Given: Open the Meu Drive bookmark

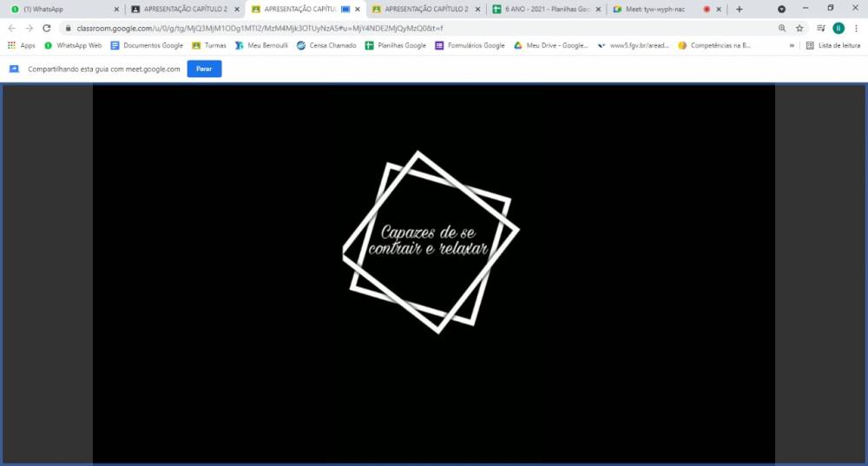Looking at the screenshot, I should point(551,45).
